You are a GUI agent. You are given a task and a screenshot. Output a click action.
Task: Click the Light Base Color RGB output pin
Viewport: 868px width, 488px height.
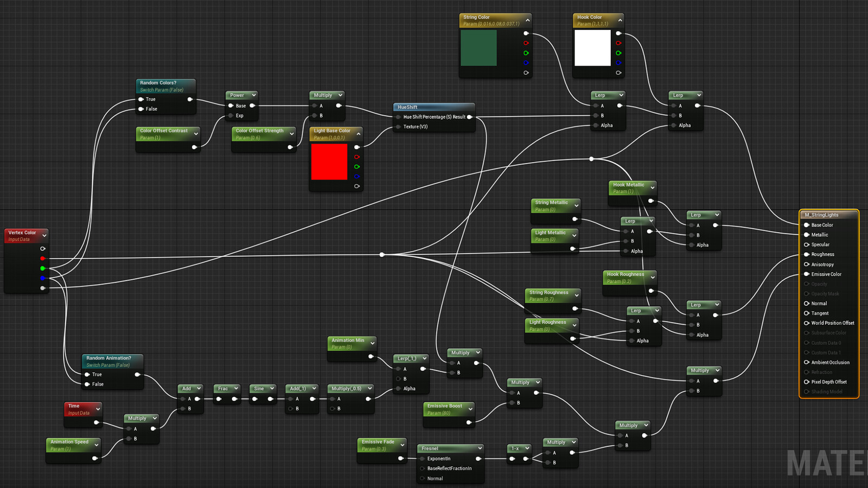pyautogui.click(x=357, y=147)
